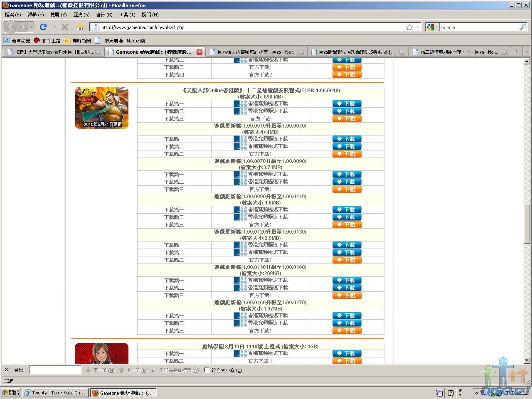The image size is (532, 399).
Task: Click 下一筆 find next button
Action: pos(100,370)
